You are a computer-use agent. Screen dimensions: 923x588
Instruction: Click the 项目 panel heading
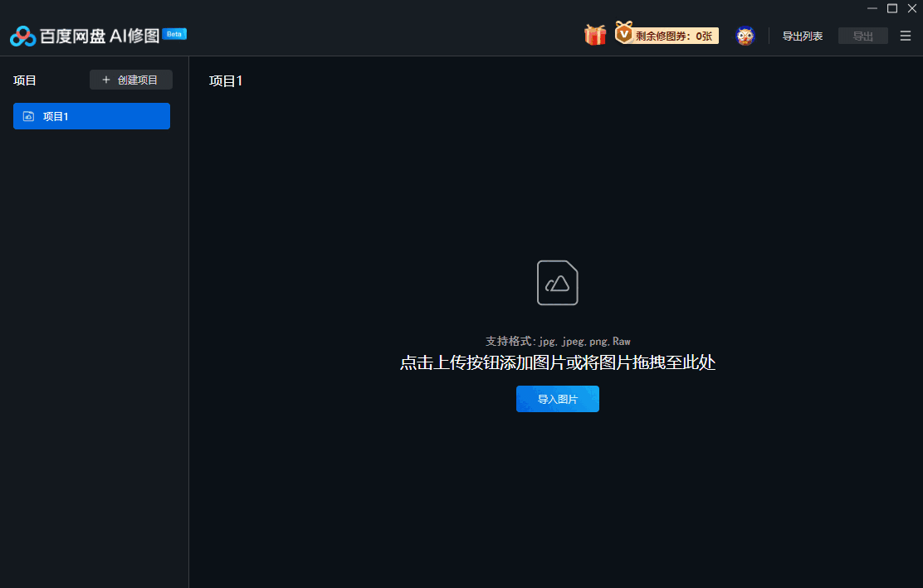point(24,80)
